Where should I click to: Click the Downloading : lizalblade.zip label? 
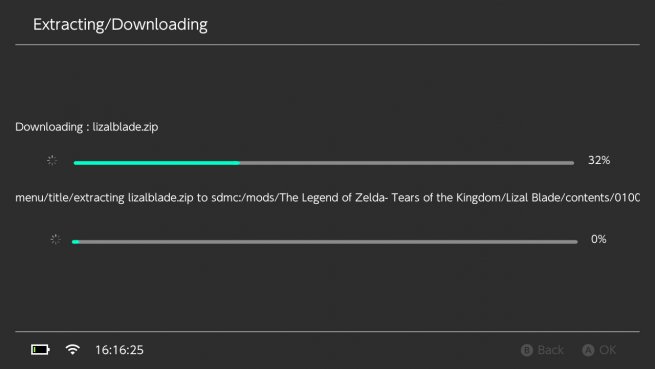click(86, 127)
